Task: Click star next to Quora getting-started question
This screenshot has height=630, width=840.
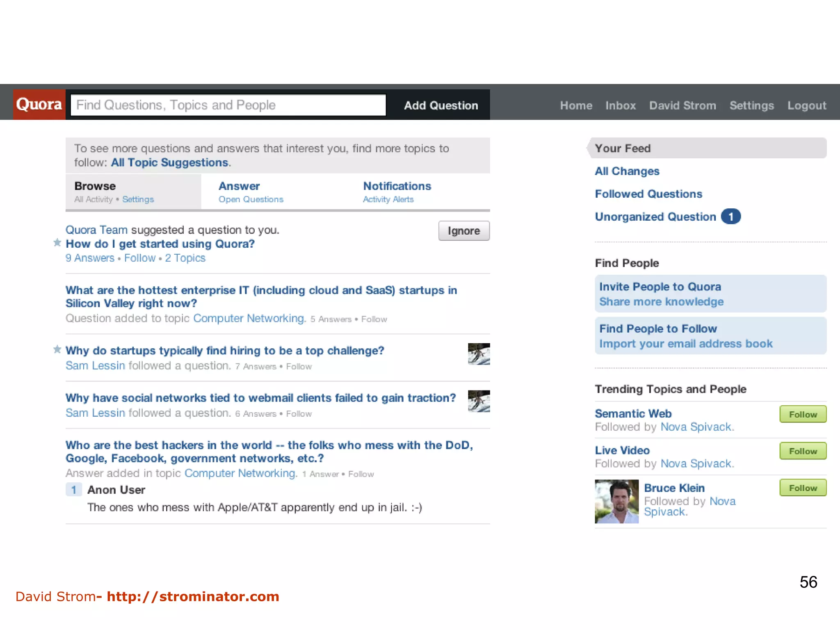Action: 57,243
